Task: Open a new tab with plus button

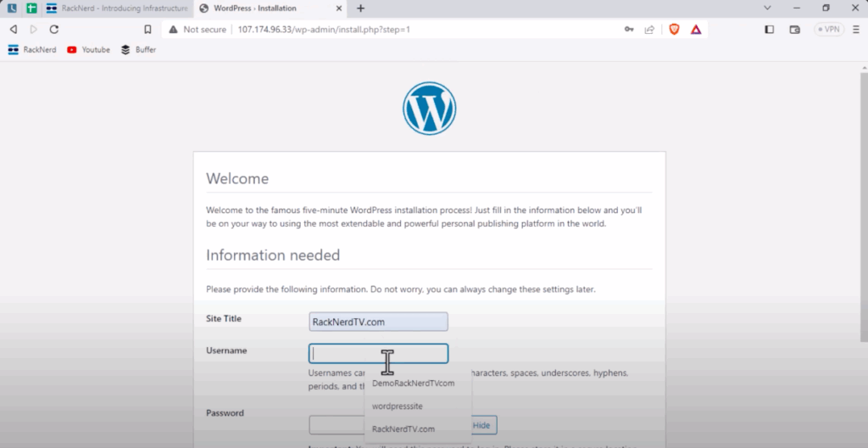Action: tap(360, 8)
